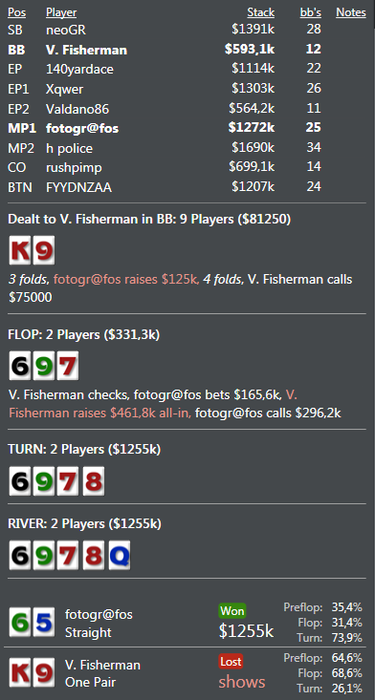Select fotogr@fos blue 5 showdown card

(44, 622)
